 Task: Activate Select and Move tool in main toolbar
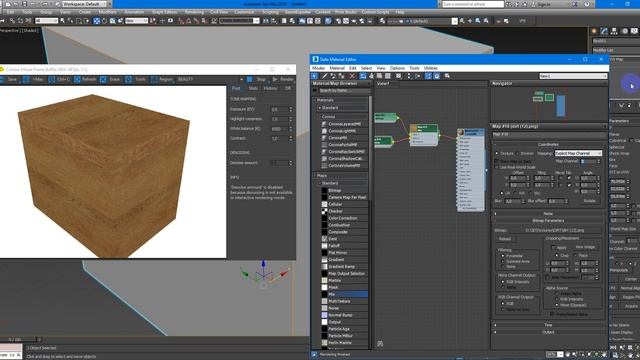click(x=96, y=21)
